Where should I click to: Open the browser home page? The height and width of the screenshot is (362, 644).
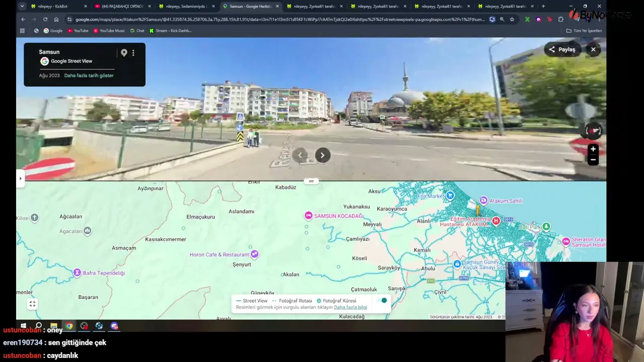point(56,20)
